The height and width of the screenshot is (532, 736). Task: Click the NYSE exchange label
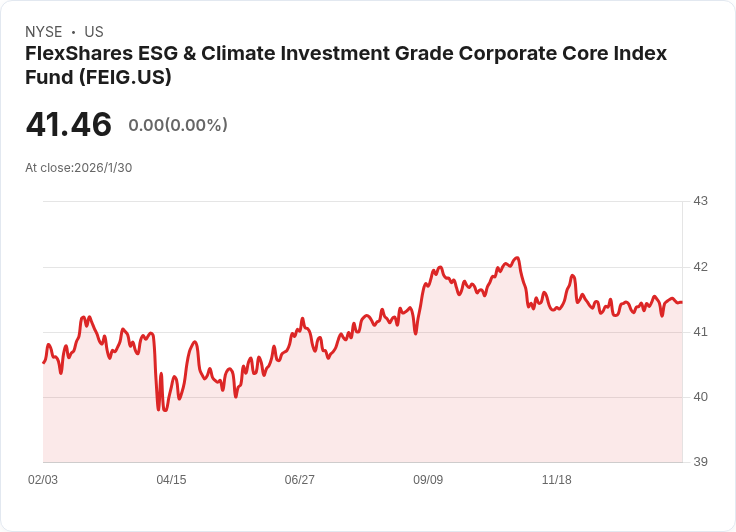pos(44,32)
